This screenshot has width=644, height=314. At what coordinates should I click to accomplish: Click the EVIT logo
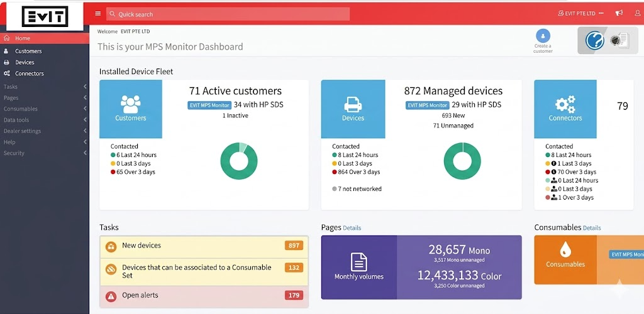coord(45,16)
